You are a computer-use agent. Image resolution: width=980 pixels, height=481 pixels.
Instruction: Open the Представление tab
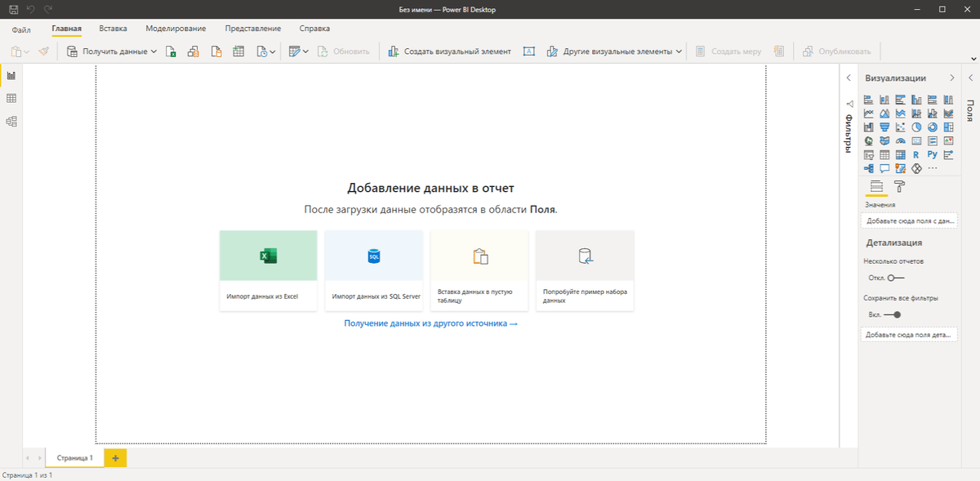(253, 29)
